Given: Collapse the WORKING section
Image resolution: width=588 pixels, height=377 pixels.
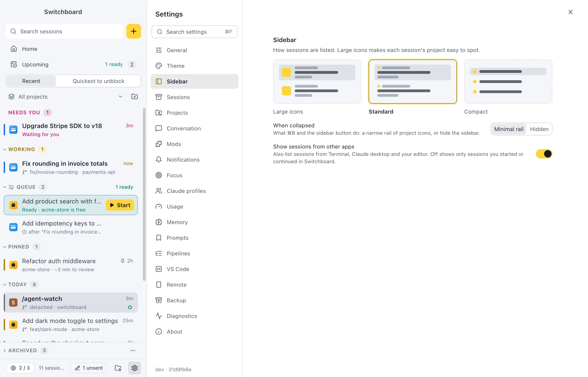Looking at the screenshot, I should point(4,149).
